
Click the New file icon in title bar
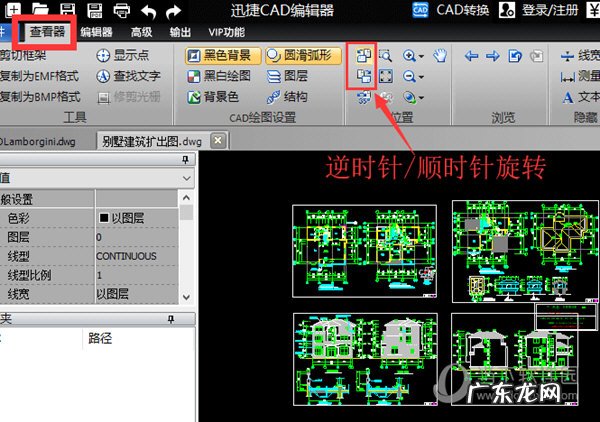pyautogui.click(x=12, y=9)
